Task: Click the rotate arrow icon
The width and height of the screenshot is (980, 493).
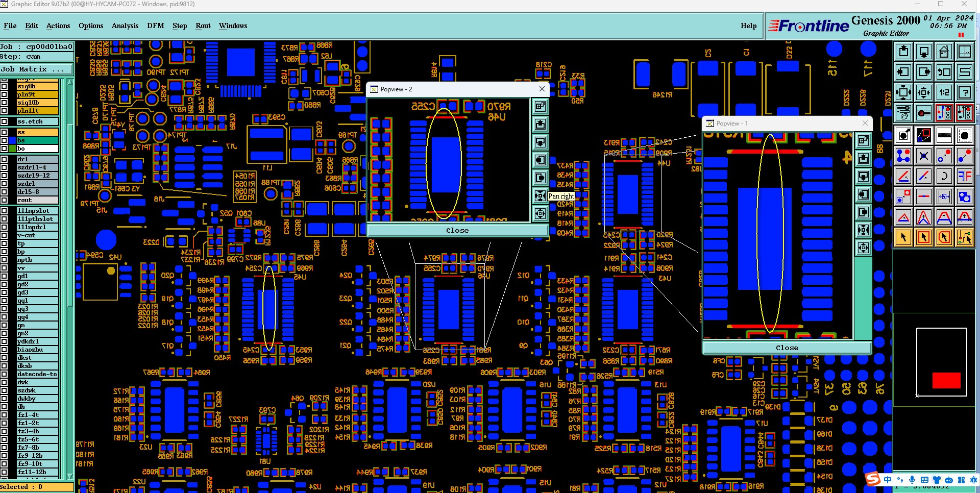Action: 944,176
